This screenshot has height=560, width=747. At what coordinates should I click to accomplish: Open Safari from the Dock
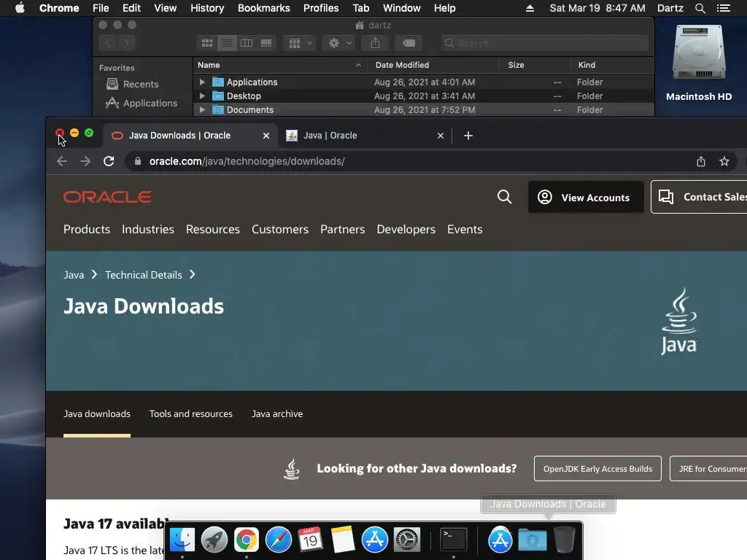[278, 540]
